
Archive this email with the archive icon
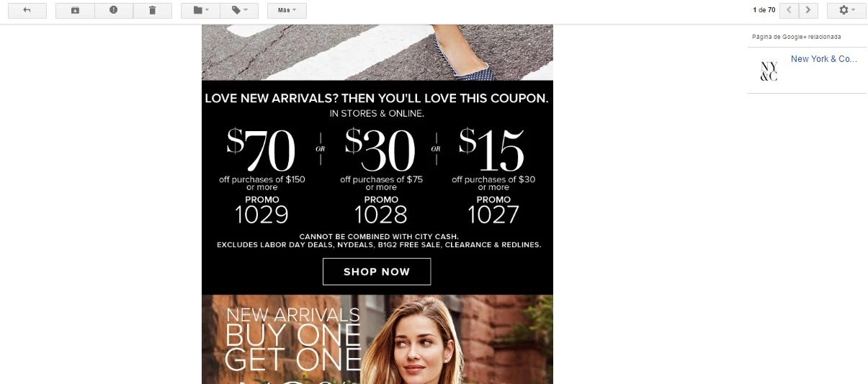tap(75, 11)
